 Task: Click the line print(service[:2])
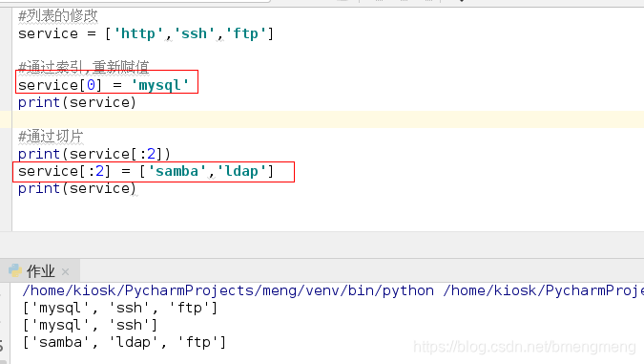[x=94, y=154]
